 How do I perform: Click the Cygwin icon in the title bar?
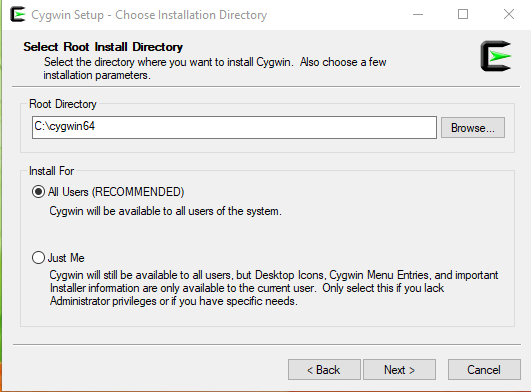pyautogui.click(x=18, y=15)
